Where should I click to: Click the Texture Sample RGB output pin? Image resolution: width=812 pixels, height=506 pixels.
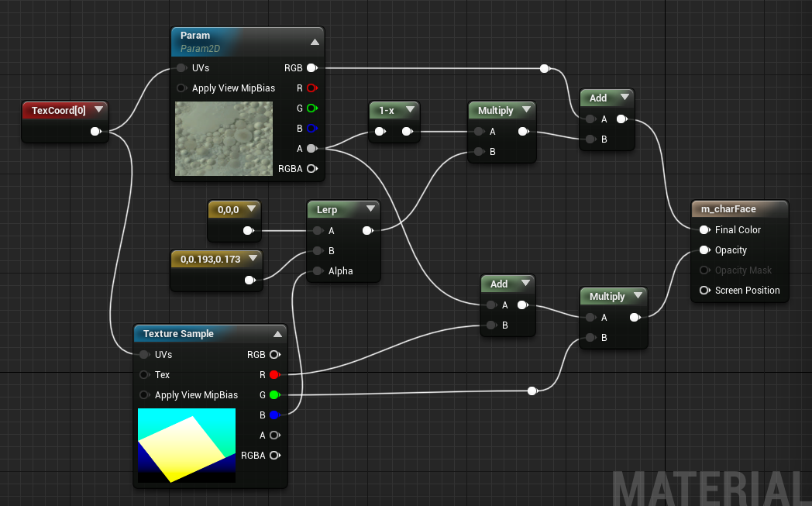pyautogui.click(x=275, y=355)
